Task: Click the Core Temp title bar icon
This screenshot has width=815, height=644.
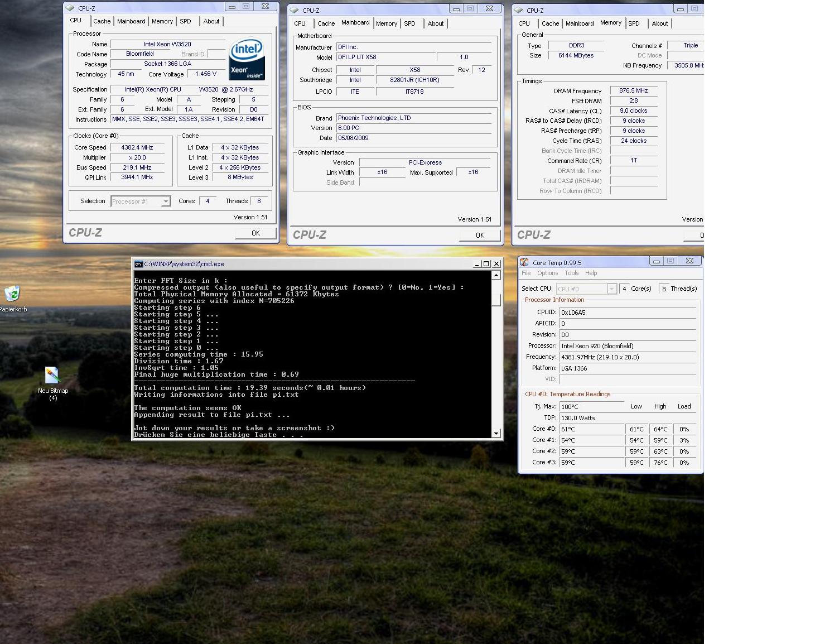Action: 524,262
